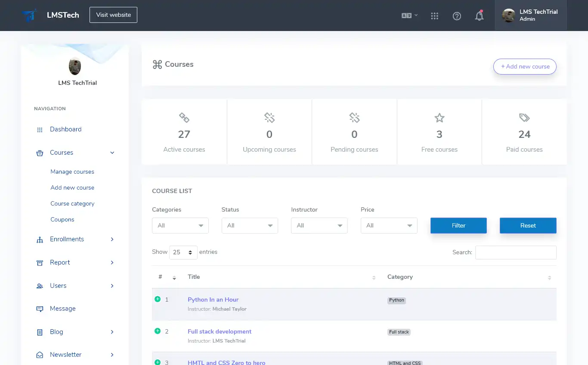
Task: Open the Course category menu item
Action: [x=72, y=203]
